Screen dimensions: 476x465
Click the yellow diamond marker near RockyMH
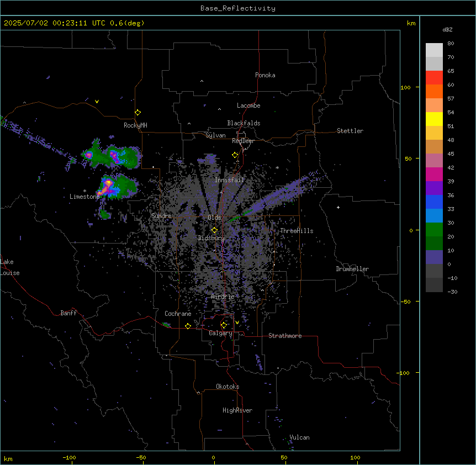137,112
